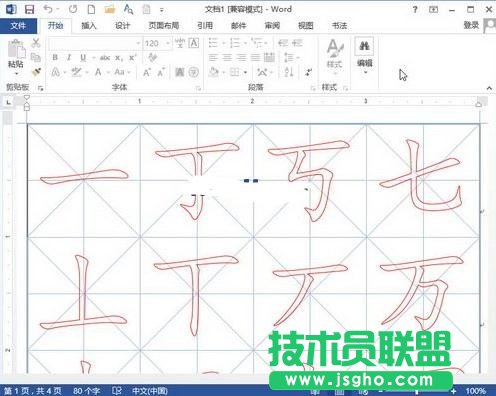496x396 pixels.
Task: Open the 剪贴板 clipboard pane launcher
Action: (x=41, y=88)
